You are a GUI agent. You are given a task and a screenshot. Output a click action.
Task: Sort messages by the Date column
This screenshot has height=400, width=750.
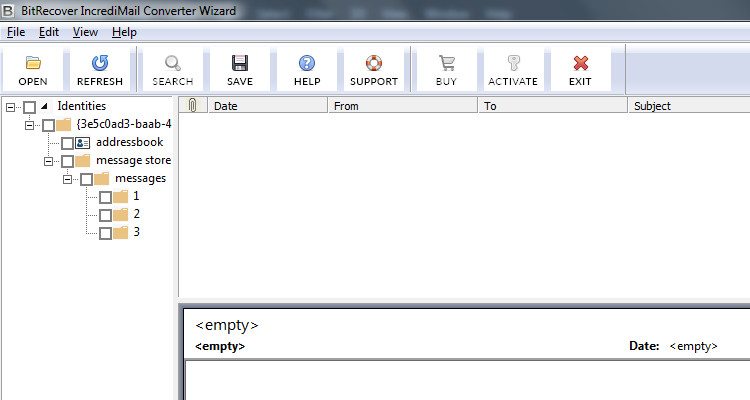pyautogui.click(x=268, y=105)
